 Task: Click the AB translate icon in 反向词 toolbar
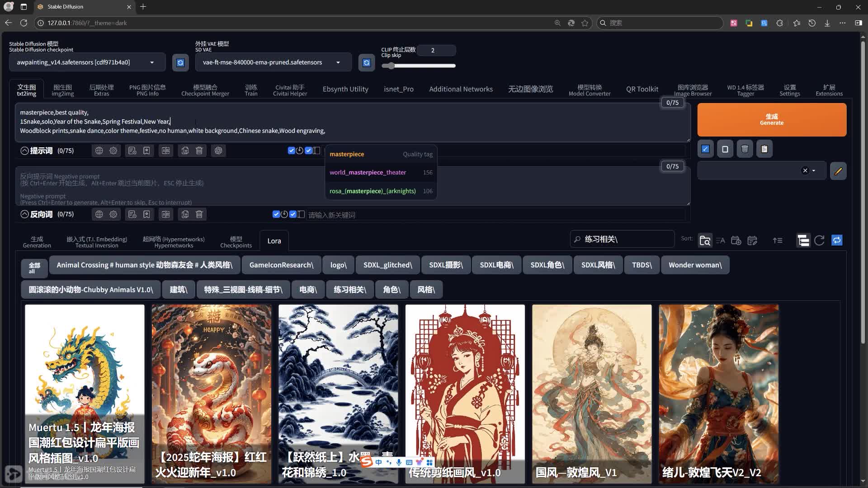point(166,214)
